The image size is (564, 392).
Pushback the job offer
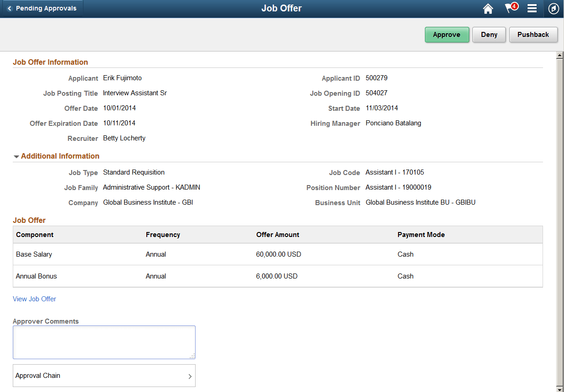[533, 35]
